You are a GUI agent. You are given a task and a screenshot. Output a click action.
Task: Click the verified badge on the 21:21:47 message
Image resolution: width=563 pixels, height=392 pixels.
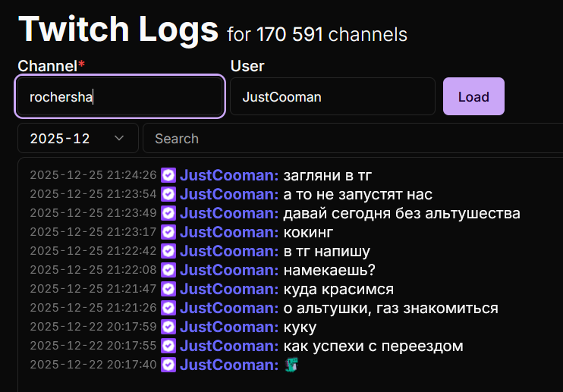coord(168,289)
